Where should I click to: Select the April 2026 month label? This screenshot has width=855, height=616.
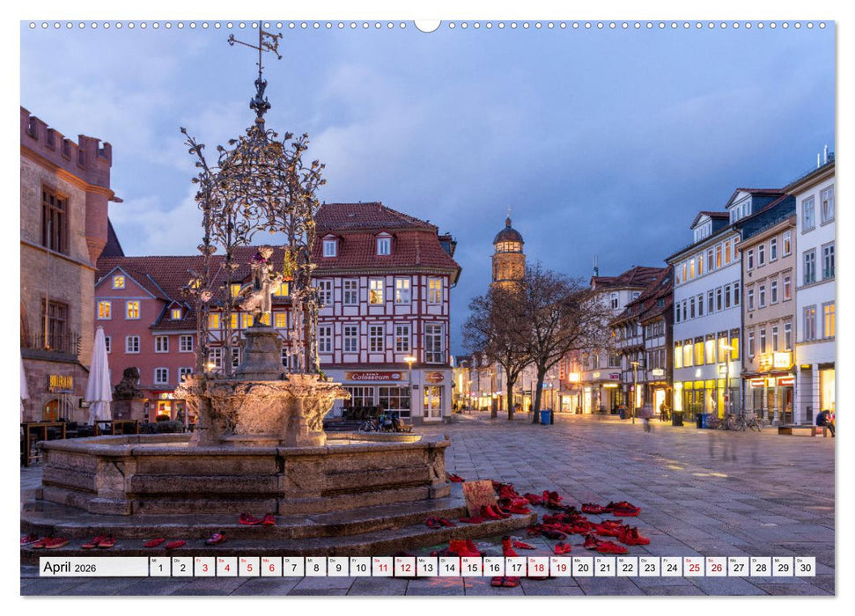(70, 567)
